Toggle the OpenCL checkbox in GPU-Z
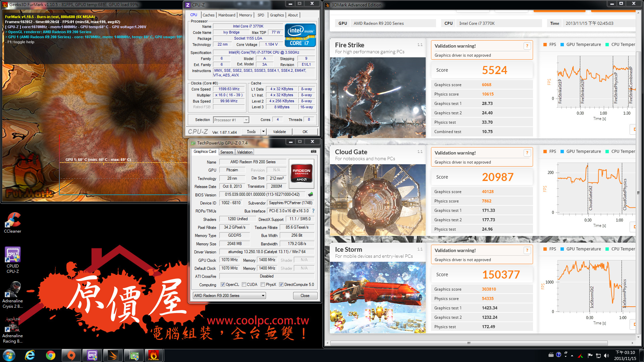Screen dimensions: 644x362 [223, 285]
